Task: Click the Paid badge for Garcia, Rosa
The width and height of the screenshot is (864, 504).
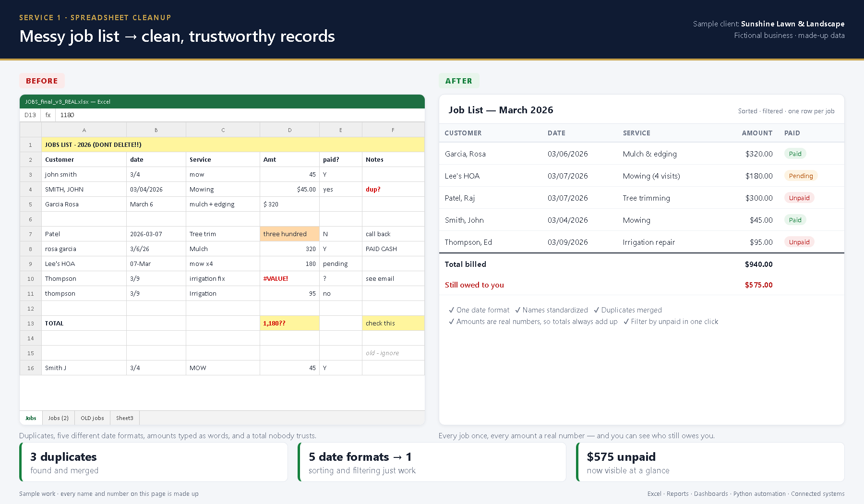Action: click(795, 154)
